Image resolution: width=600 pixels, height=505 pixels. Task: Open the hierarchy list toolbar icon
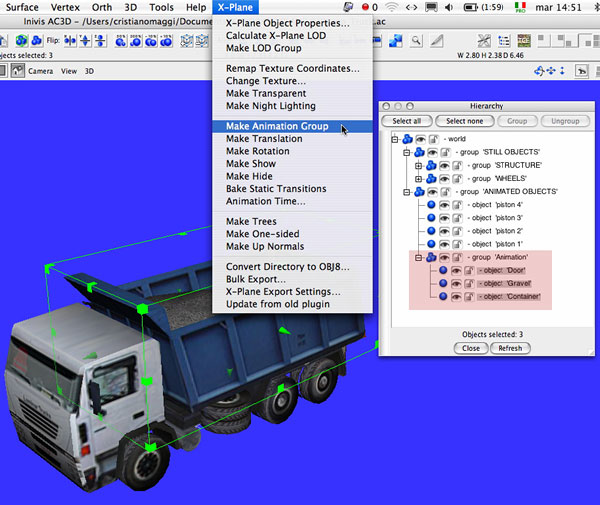pos(504,40)
